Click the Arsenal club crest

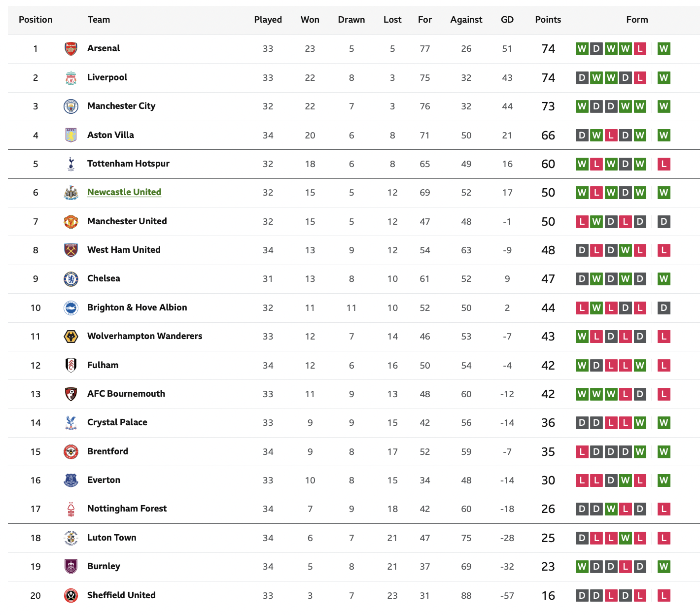71,49
